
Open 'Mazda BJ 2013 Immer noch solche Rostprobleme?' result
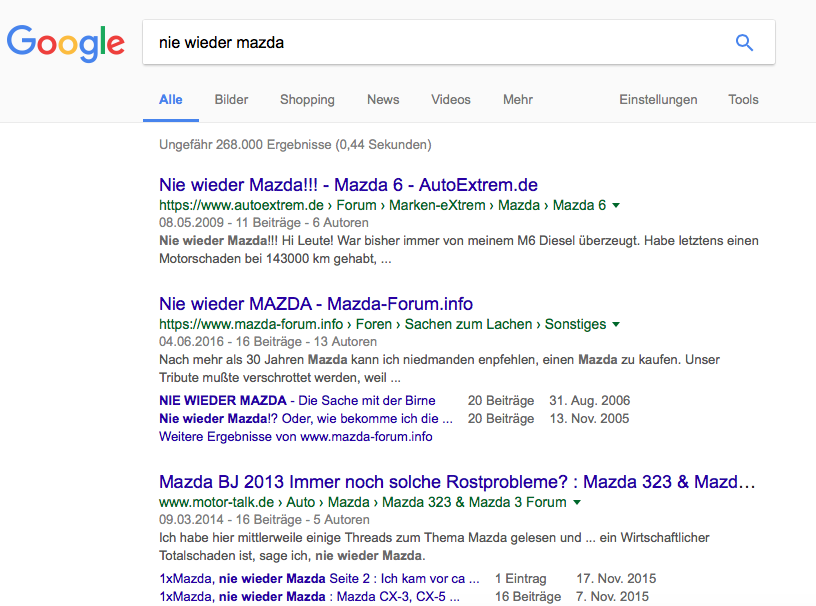coord(457,482)
